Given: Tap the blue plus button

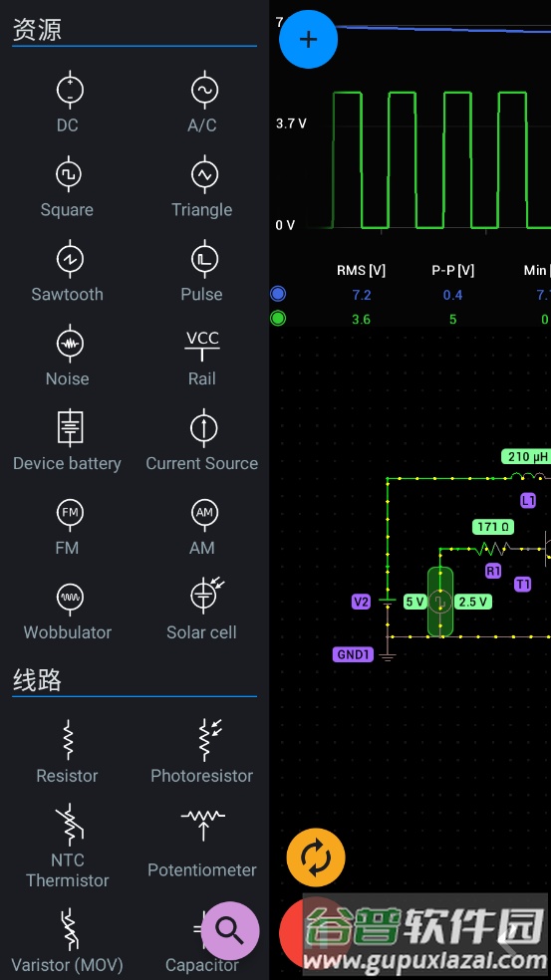Looking at the screenshot, I should click(308, 39).
